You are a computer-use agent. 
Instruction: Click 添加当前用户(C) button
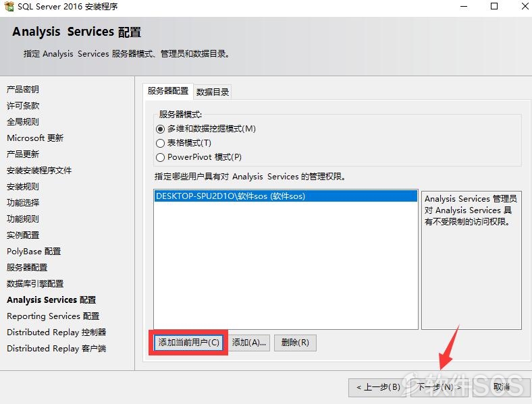point(188,343)
